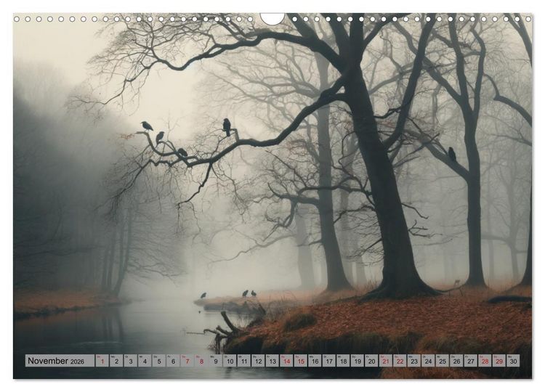Click the red day 15 cell
The image size is (545, 392).
[x=301, y=361]
